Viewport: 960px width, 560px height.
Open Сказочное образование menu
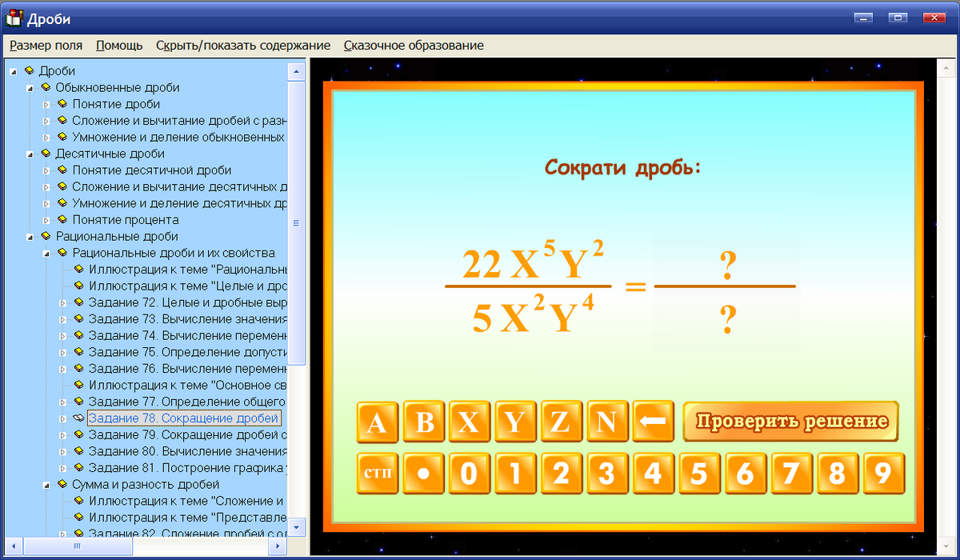pyautogui.click(x=414, y=46)
